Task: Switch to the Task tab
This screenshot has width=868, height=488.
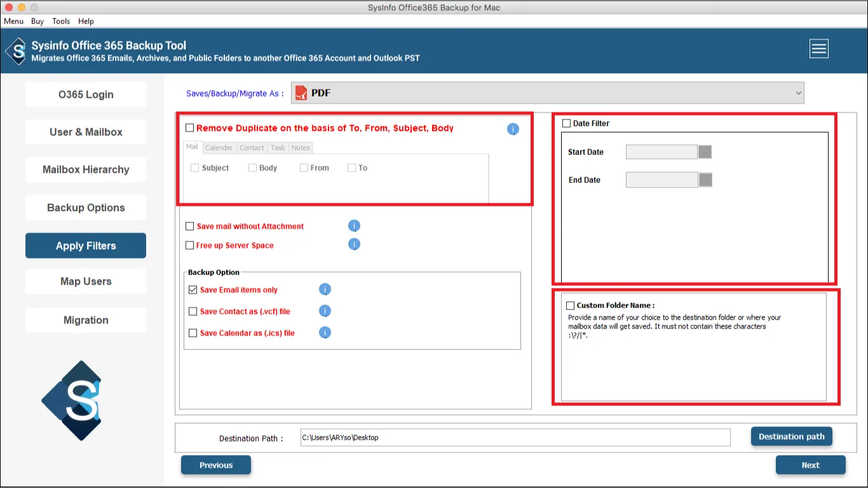Action: (x=278, y=147)
